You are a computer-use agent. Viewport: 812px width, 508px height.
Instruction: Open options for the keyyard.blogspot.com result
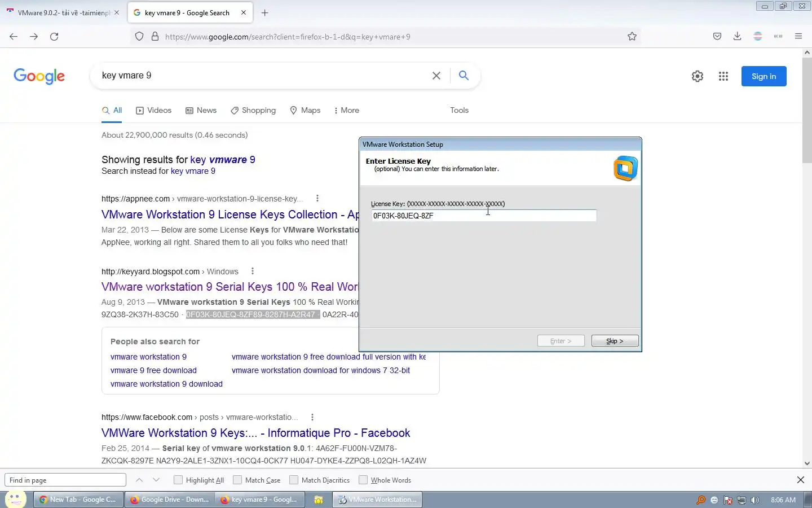(253, 271)
